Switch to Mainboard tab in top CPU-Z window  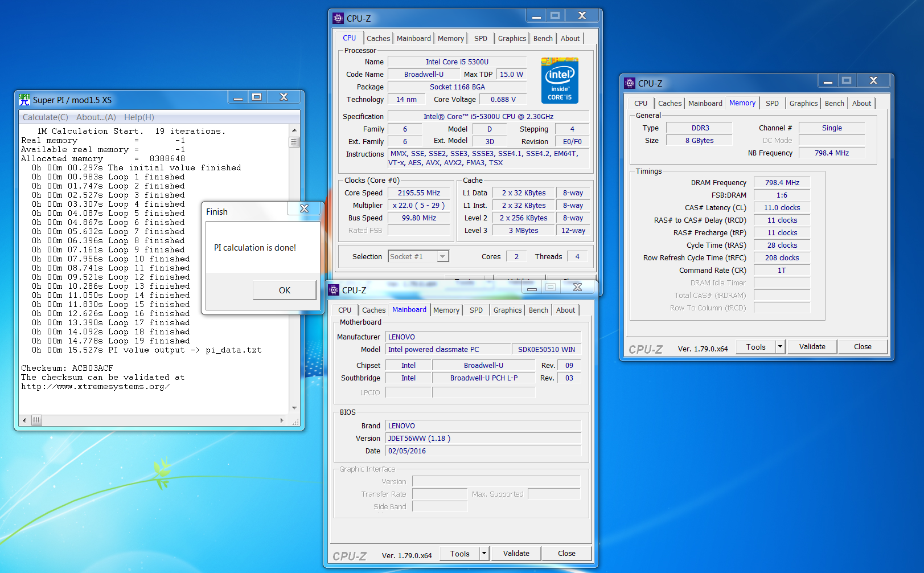(414, 38)
